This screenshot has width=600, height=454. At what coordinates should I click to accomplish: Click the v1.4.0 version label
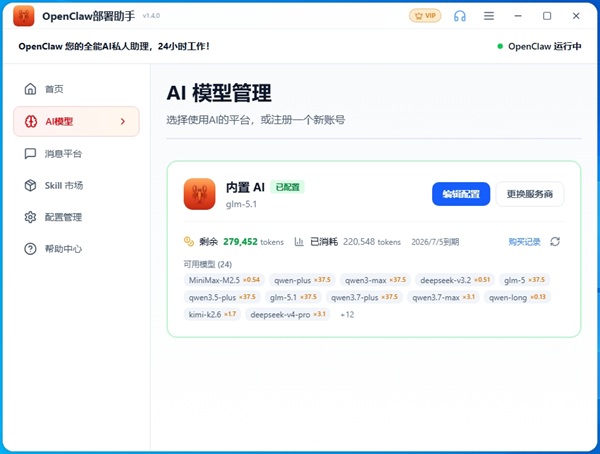tap(151, 16)
